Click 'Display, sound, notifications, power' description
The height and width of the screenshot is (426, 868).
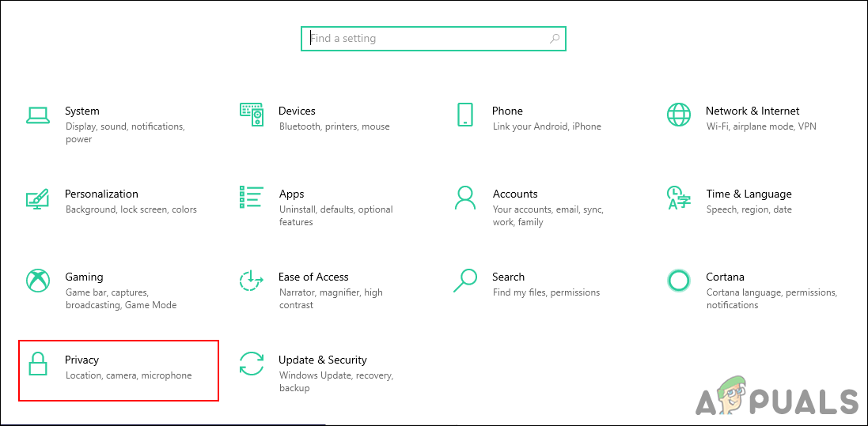(x=124, y=133)
